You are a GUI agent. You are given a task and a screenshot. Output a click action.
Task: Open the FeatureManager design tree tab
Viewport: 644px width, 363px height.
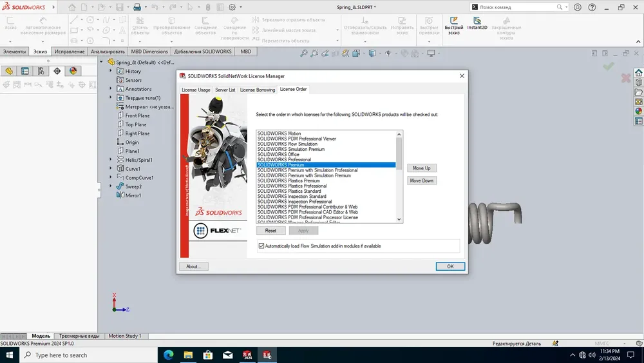click(9, 71)
